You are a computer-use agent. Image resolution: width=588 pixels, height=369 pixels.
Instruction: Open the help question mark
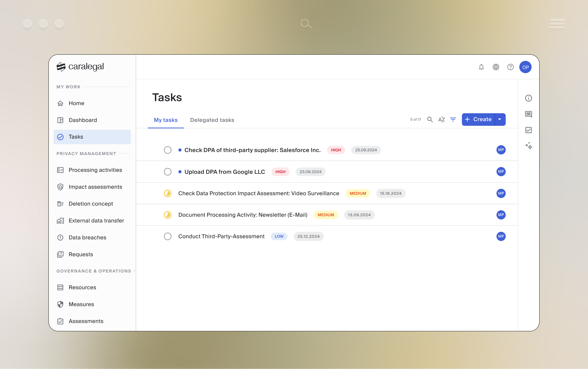(510, 67)
